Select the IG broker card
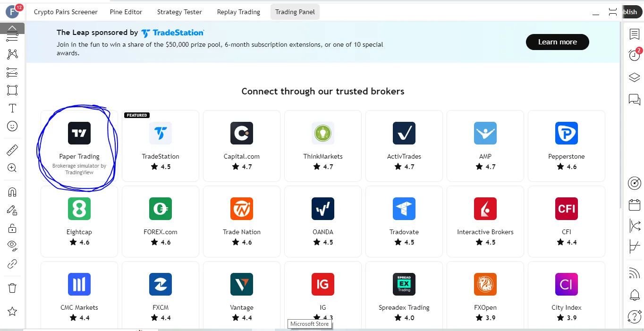Screen dimensions: 644x331 click(323, 295)
